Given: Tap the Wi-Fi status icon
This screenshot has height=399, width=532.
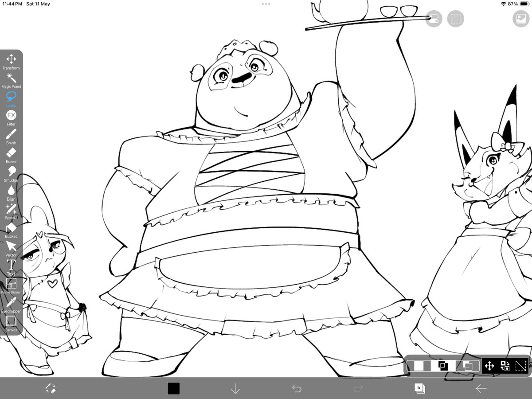Looking at the screenshot, I should click(503, 4).
